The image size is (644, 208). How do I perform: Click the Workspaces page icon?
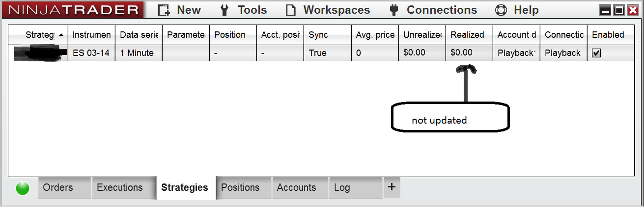click(291, 10)
